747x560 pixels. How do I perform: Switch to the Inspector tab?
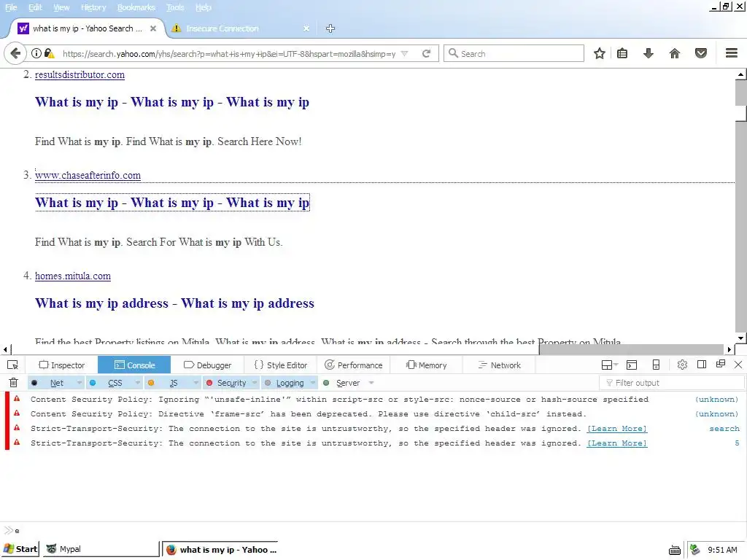click(62, 365)
